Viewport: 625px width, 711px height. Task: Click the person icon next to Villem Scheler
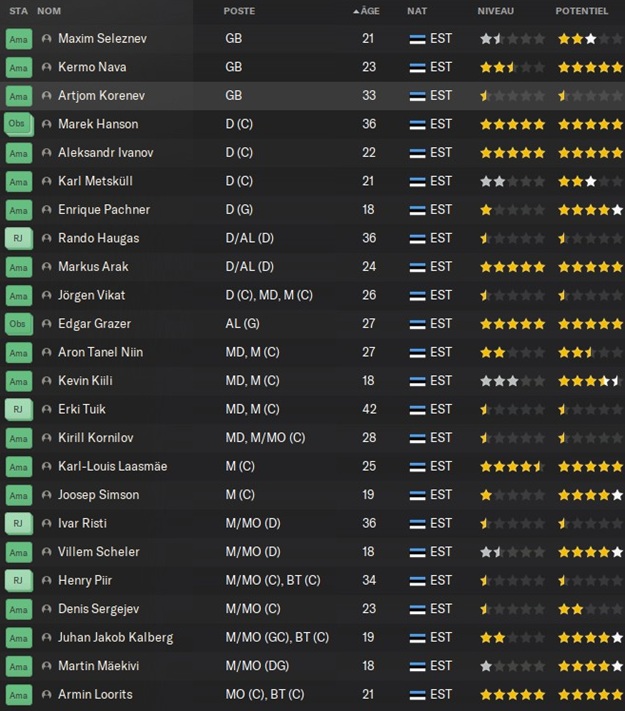click(x=46, y=552)
